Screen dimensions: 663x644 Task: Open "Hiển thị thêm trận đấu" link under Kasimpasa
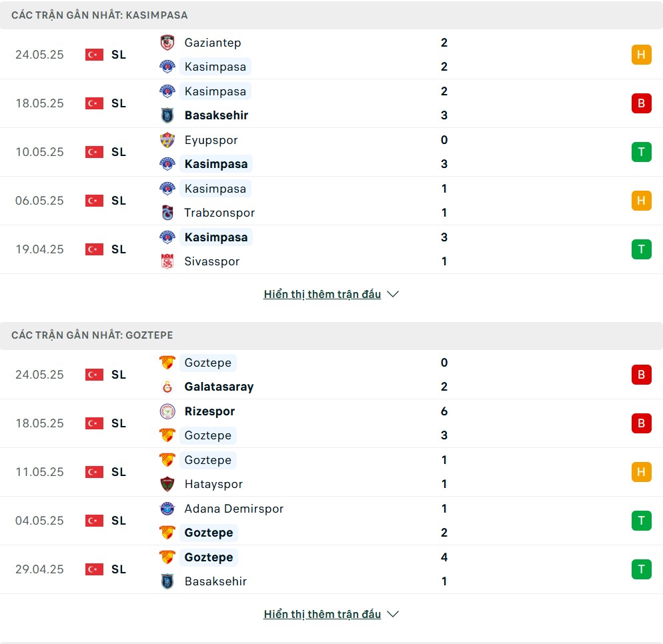pos(322,294)
